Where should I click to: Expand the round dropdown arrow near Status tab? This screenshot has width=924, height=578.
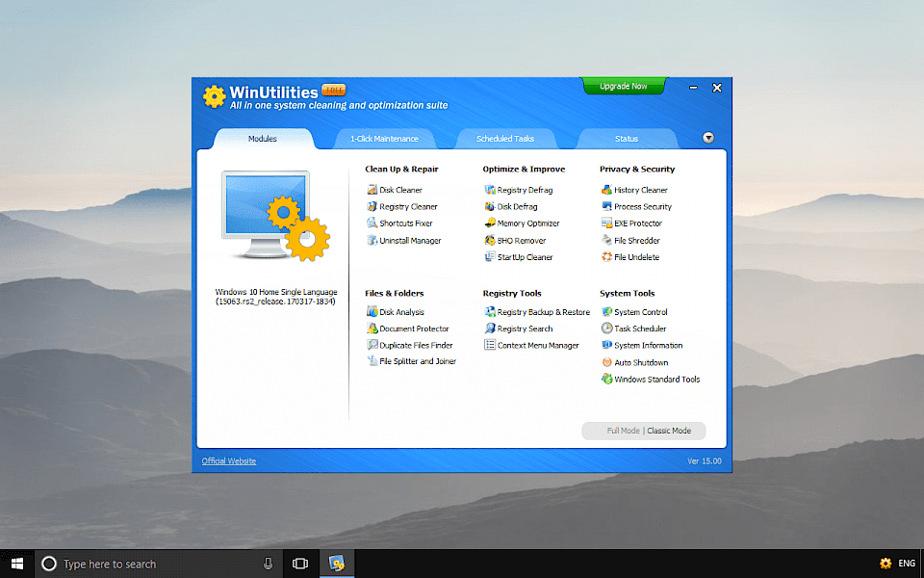(x=708, y=138)
